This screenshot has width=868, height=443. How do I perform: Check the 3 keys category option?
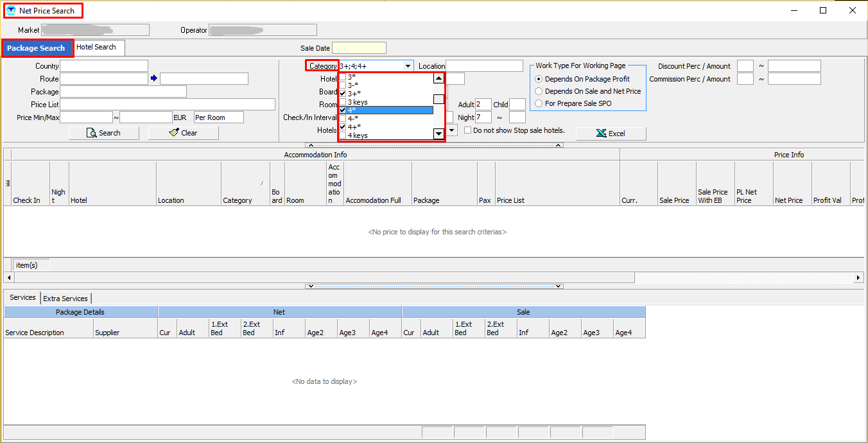point(343,102)
